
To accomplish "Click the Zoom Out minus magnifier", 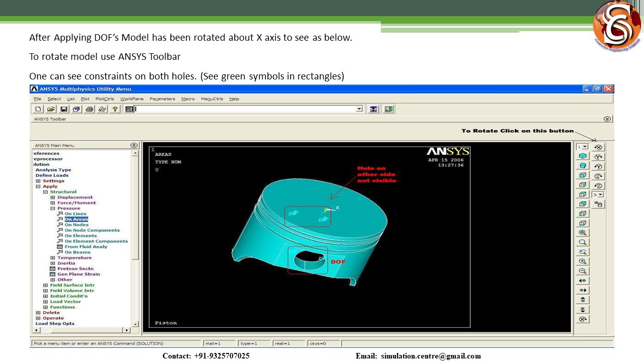I will [583, 271].
